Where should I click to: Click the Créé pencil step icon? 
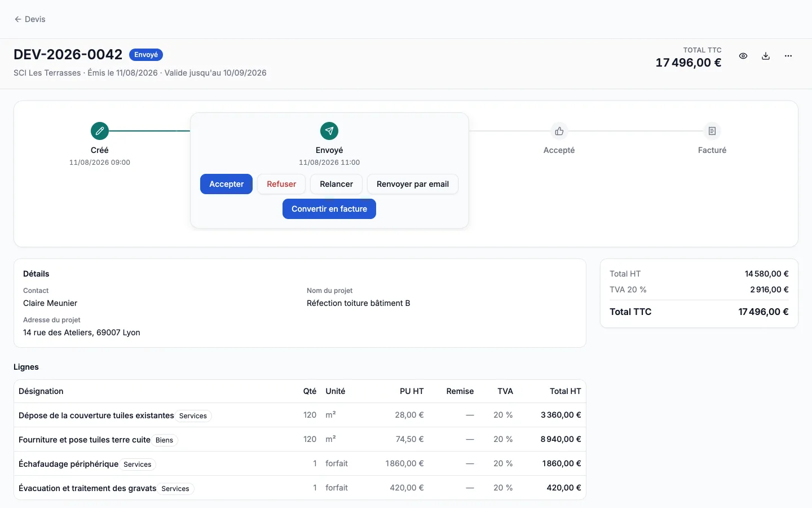point(100,131)
